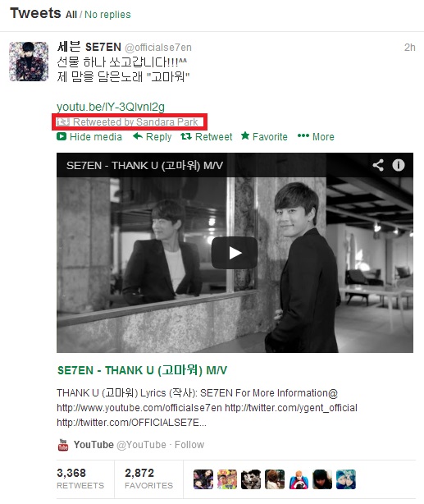This screenshot has width=424, height=504.
Task: Switch to the No replies filter
Action: click(107, 15)
